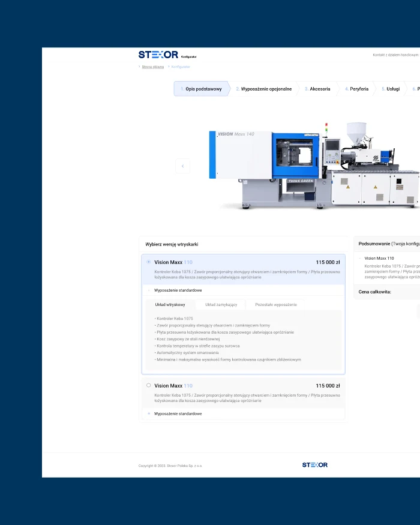Switch to the Pozostałe wyposażenie tab
This screenshot has height=525, width=420.
[x=276, y=305]
